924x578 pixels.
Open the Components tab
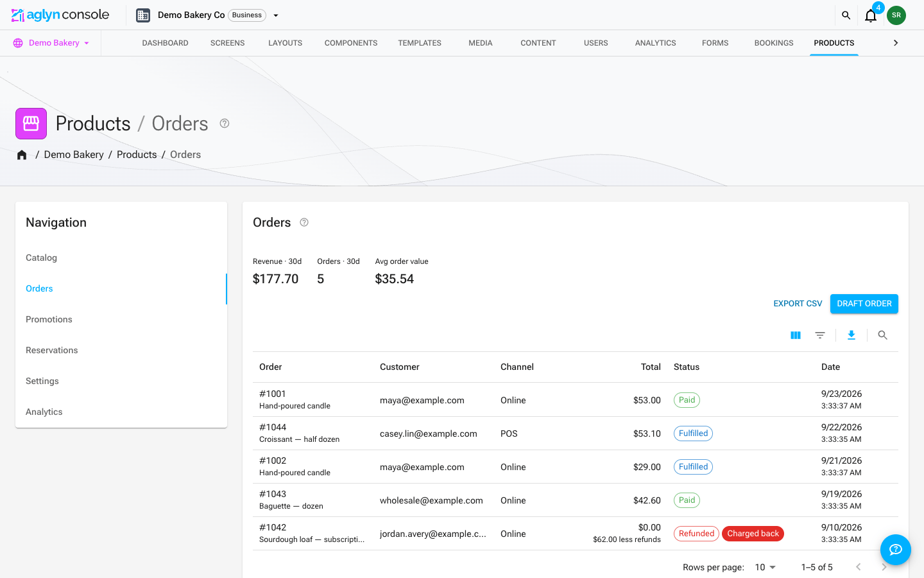click(351, 43)
